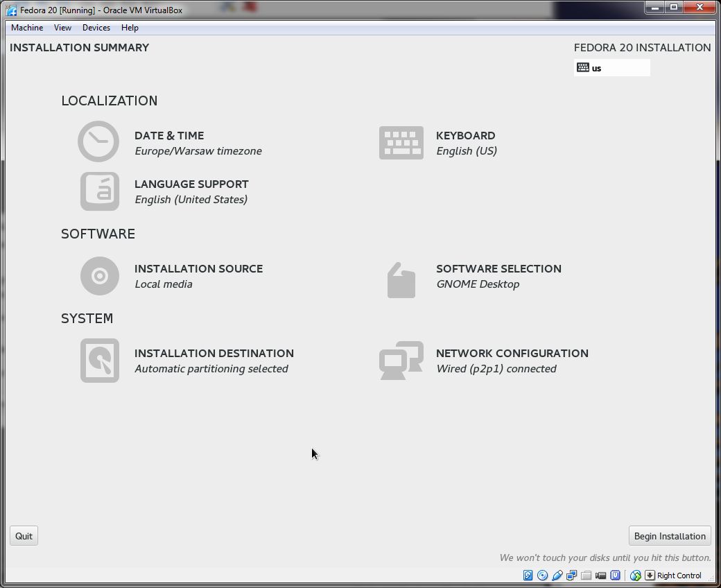Click the GNOME Desktop text
721x588 pixels.
pyautogui.click(x=478, y=284)
